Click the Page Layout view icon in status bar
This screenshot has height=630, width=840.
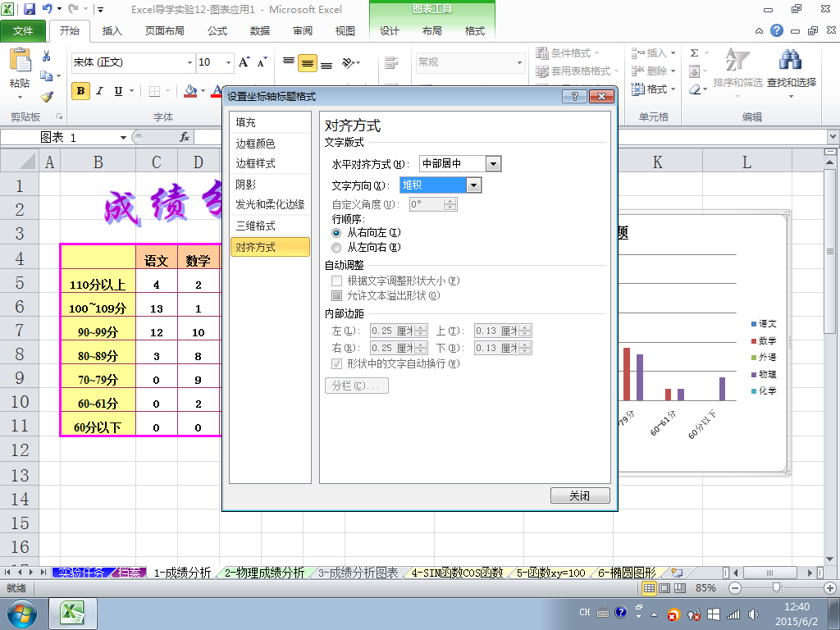664,588
